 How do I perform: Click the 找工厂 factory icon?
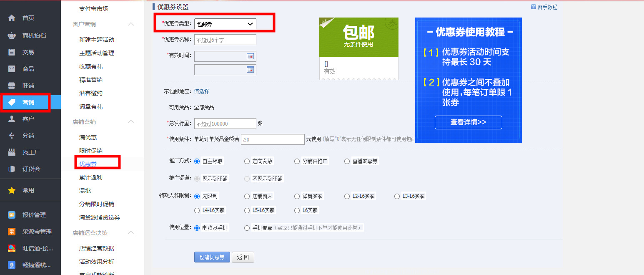[x=12, y=152]
